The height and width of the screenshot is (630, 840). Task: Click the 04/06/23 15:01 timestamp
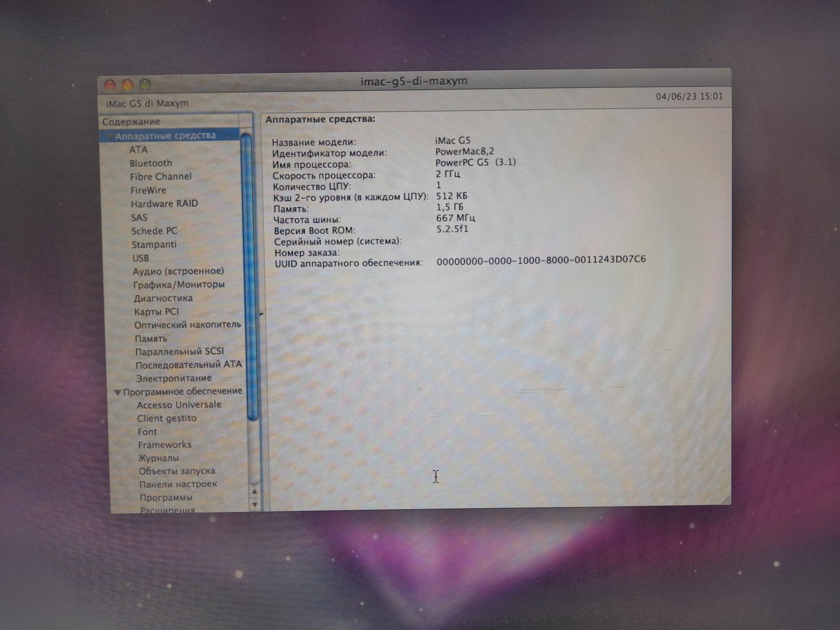click(690, 97)
